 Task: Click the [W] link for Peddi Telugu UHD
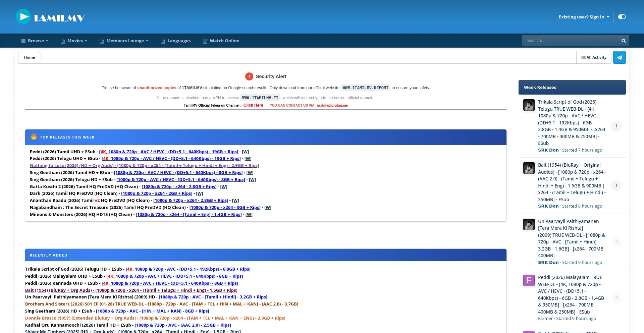(248, 158)
